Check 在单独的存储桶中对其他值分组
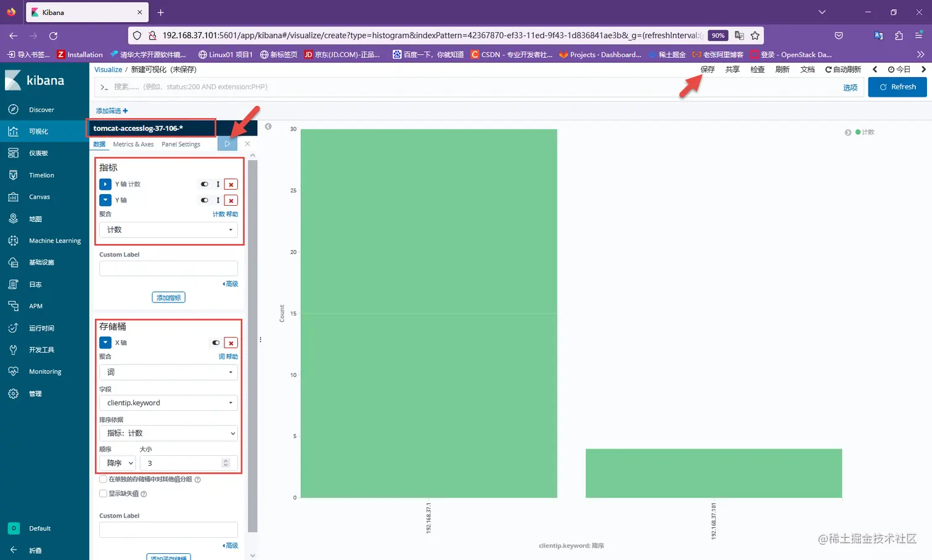This screenshot has height=560, width=932. pos(104,479)
